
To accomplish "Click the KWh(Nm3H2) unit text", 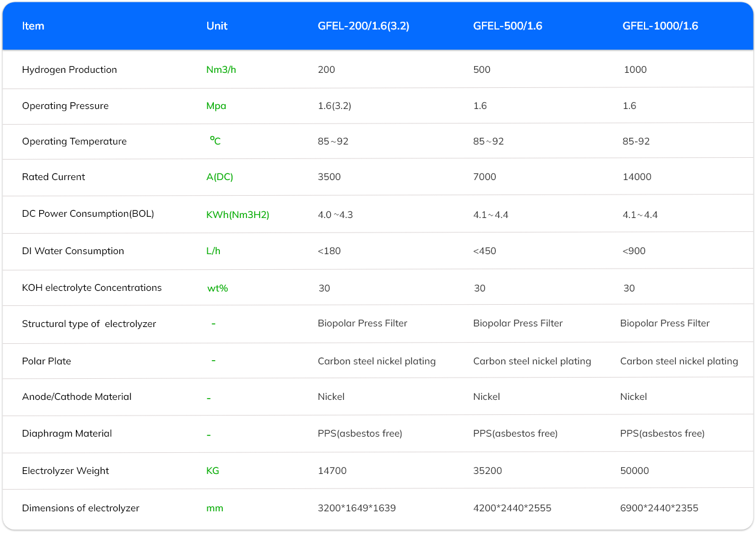I will coord(237,215).
